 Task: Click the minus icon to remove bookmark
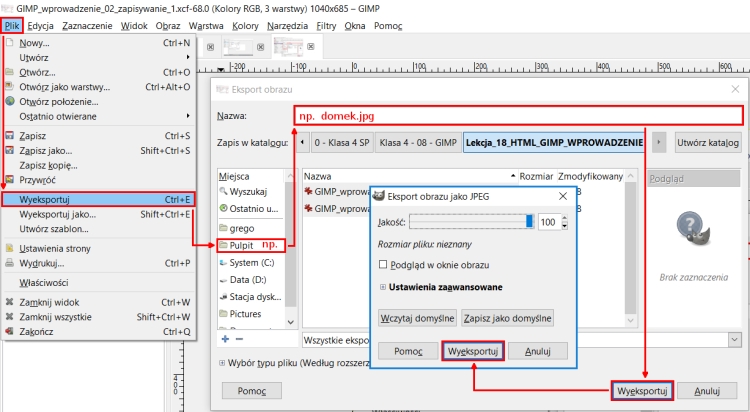pyautogui.click(x=240, y=339)
